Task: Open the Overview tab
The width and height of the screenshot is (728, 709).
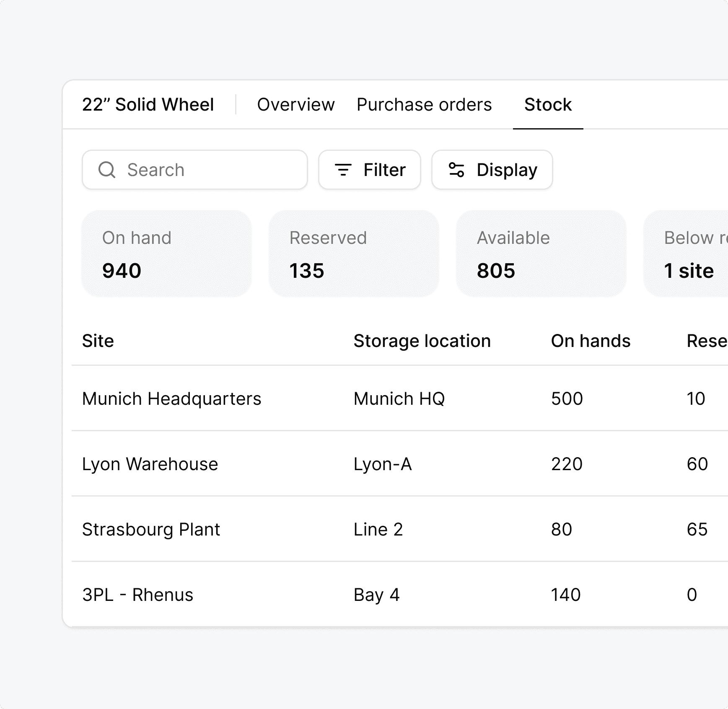Action: (x=295, y=104)
